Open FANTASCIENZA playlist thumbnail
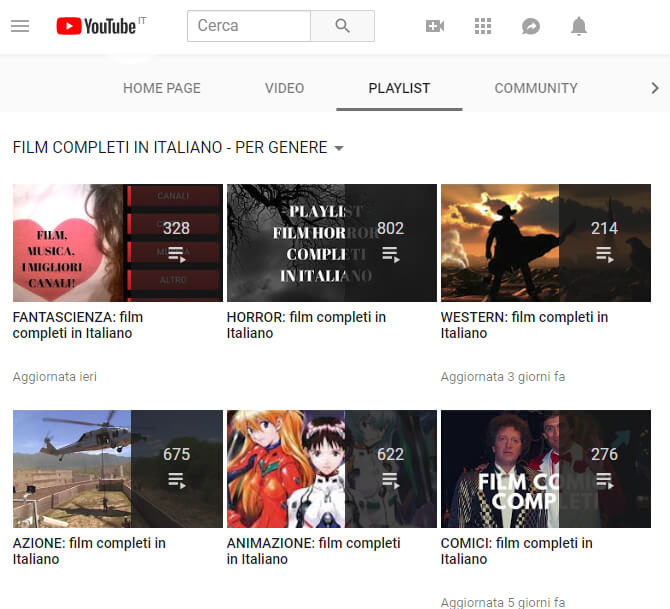The image size is (670, 609). click(118, 243)
